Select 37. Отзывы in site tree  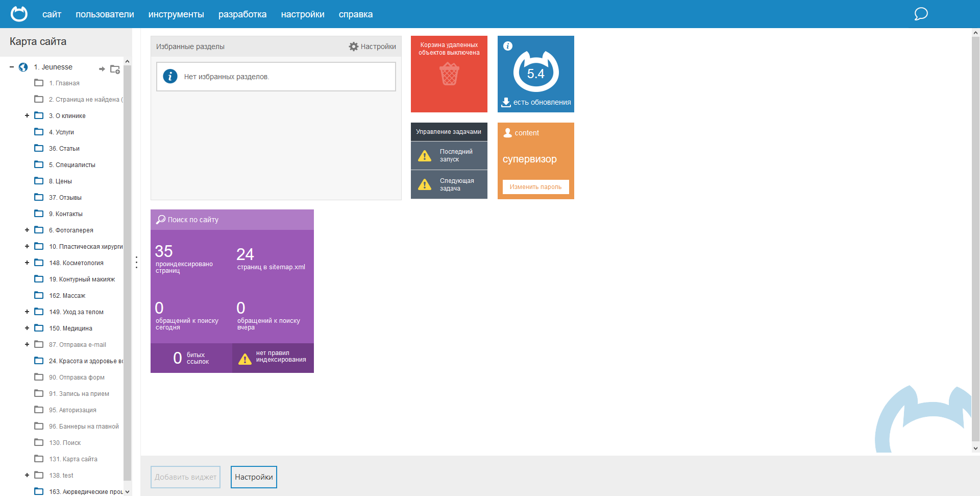(x=65, y=197)
